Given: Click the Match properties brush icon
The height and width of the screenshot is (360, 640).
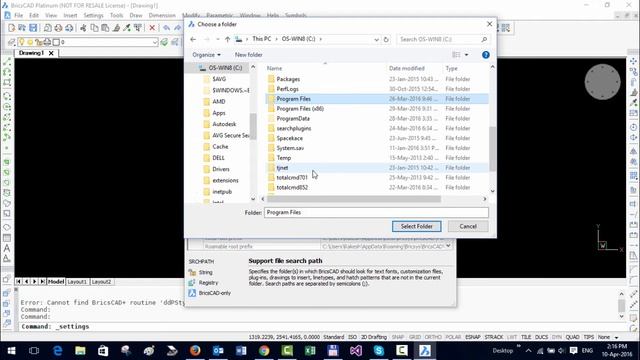Looking at the screenshot, I should [x=116, y=28].
